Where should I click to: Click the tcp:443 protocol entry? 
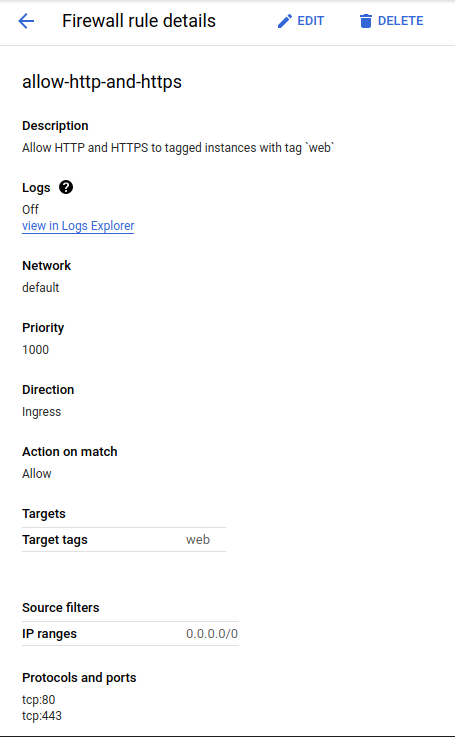coord(42,715)
